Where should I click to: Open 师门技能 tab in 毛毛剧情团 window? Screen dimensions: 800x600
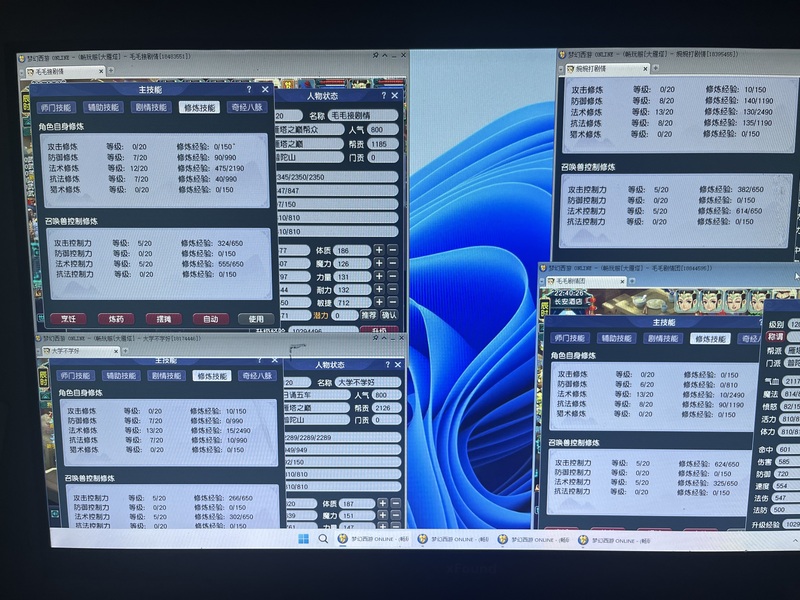pyautogui.click(x=570, y=338)
